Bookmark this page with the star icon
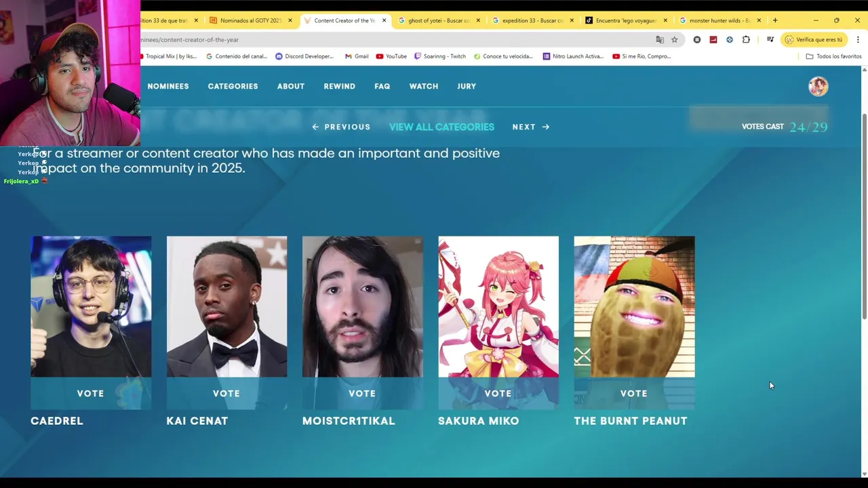 (674, 40)
